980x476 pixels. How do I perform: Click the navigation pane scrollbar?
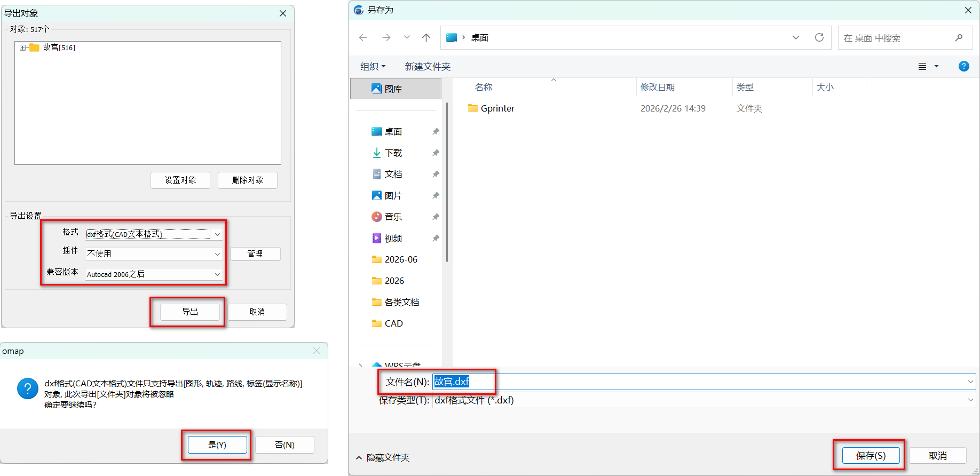point(447,181)
